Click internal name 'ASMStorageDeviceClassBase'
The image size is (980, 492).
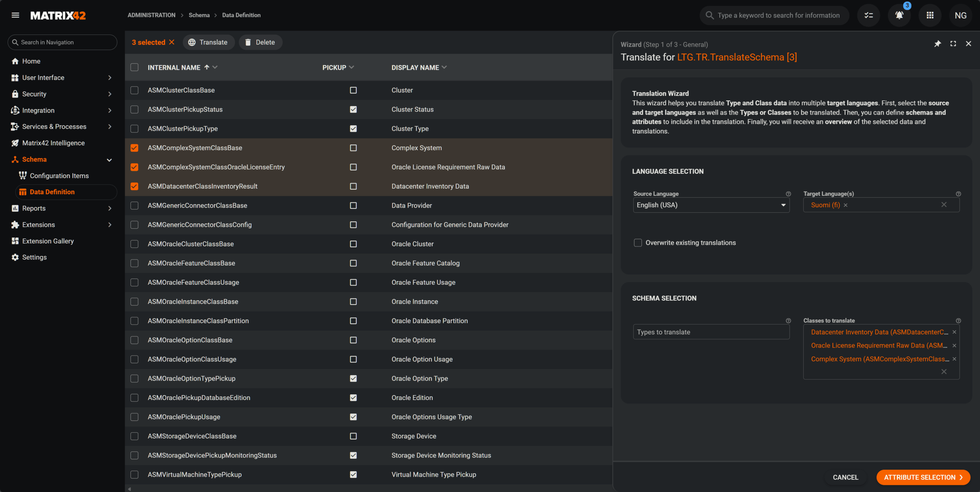point(192,436)
